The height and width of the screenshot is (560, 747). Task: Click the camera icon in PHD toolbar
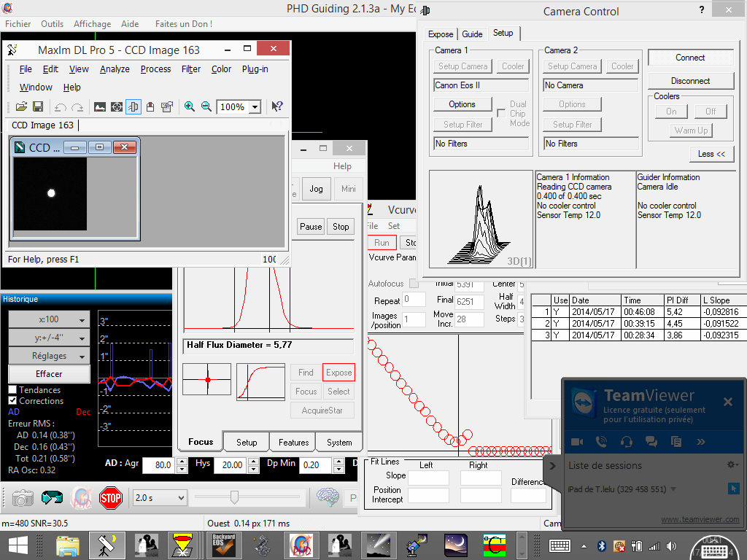point(23,498)
